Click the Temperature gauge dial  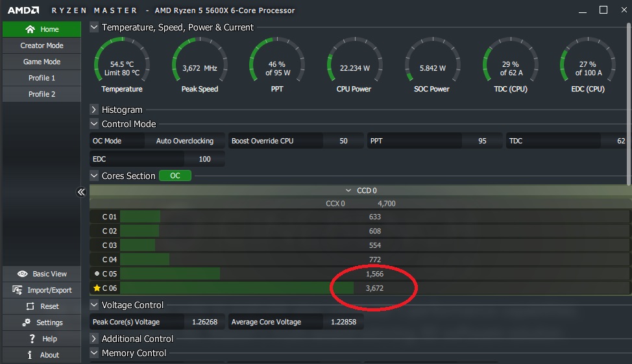[122, 60]
